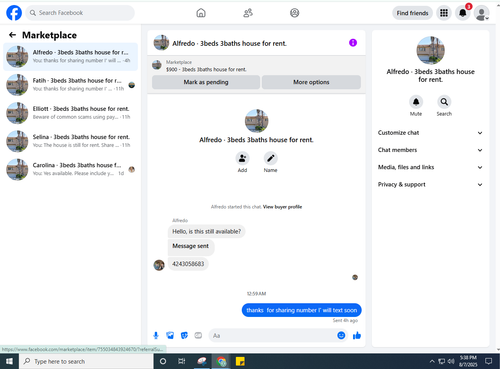Screen dimensions: 500x369
Task: Go to the Home feed icon
Action: tap(201, 13)
